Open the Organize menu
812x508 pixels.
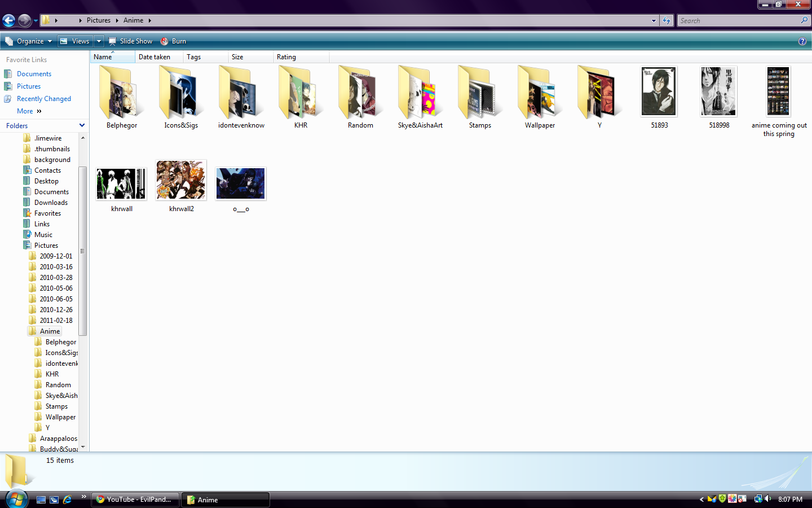tap(28, 41)
